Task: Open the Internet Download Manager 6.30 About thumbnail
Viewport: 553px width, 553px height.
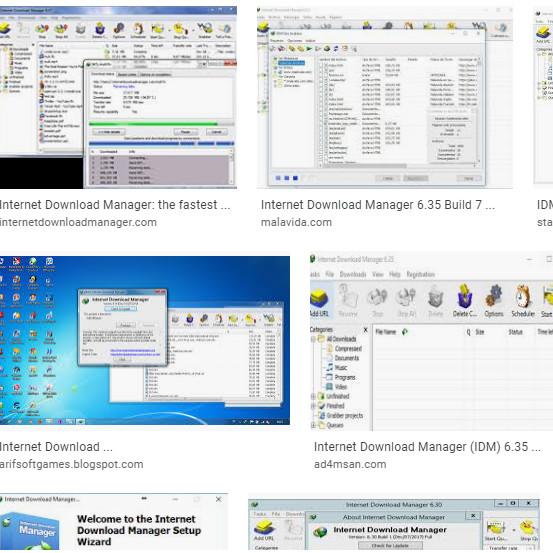Action: tap(394, 524)
